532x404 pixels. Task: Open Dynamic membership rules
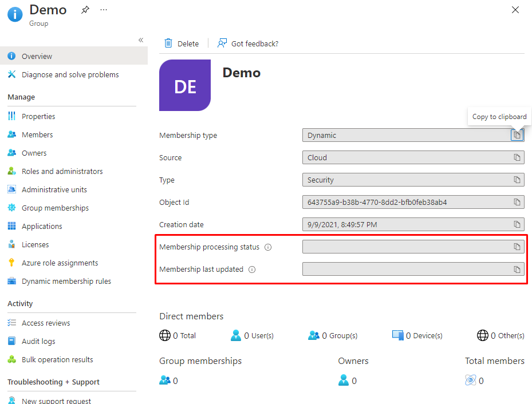66,281
